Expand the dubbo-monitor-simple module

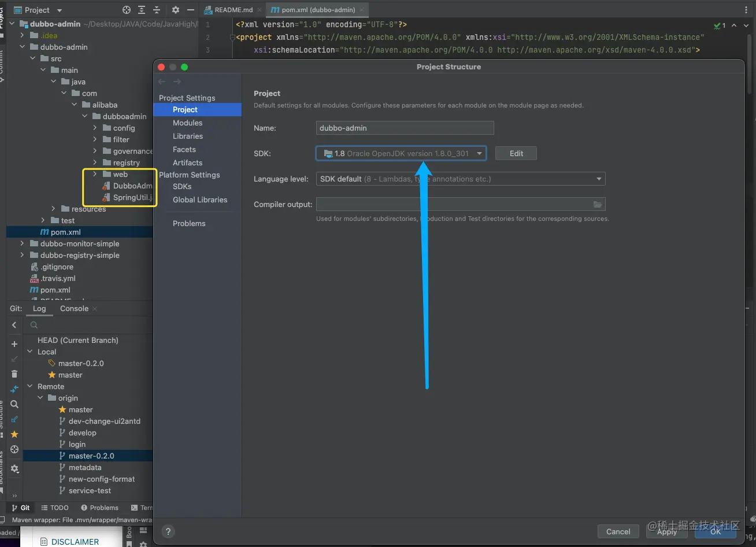click(x=23, y=243)
